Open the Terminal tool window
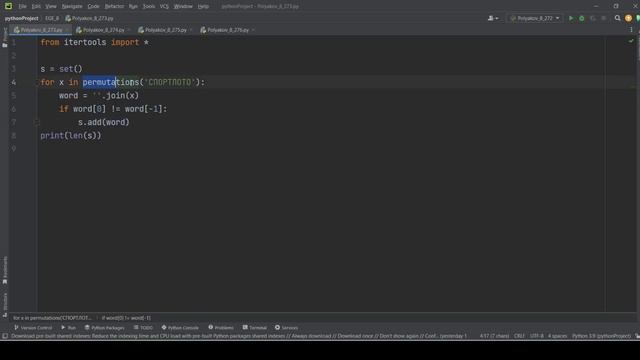 [254, 328]
